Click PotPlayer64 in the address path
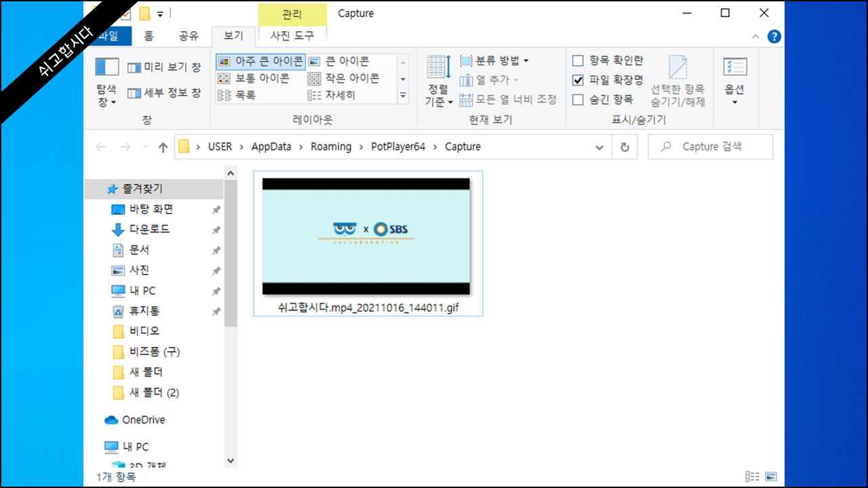The image size is (868, 488). (398, 146)
